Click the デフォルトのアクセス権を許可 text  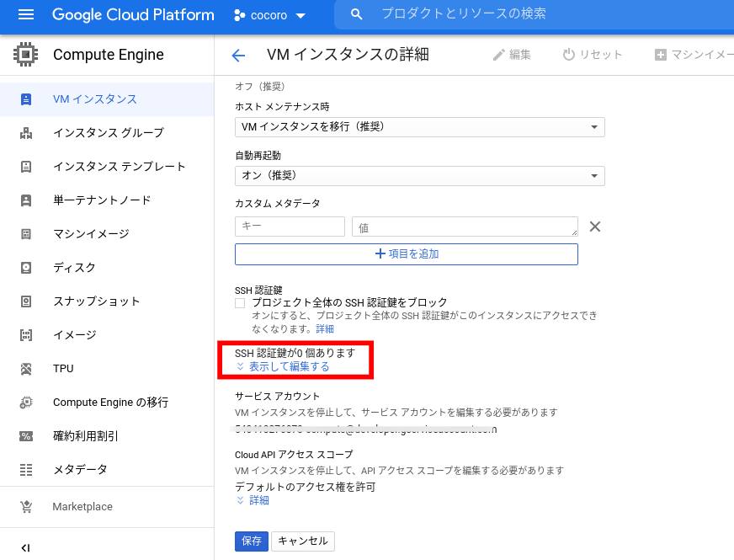[x=306, y=487]
